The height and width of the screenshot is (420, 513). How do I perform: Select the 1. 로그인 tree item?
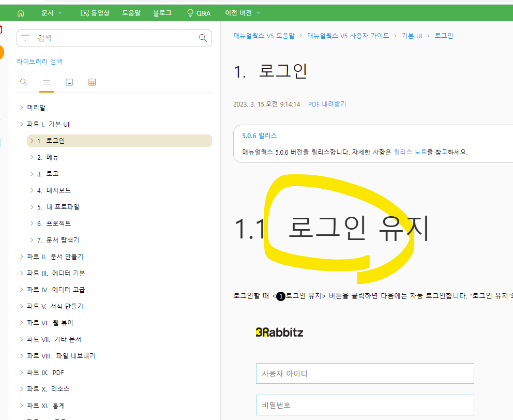(x=119, y=141)
